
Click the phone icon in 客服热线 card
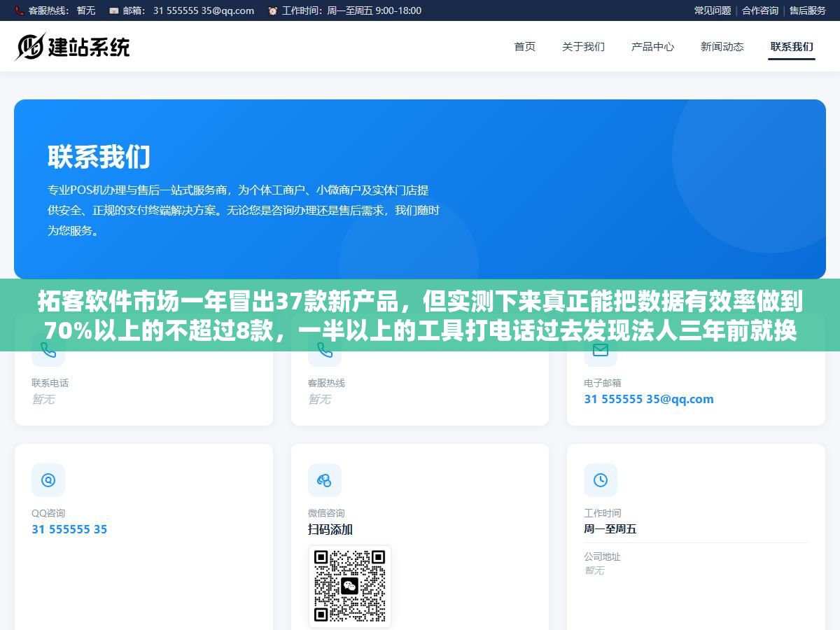click(325, 350)
